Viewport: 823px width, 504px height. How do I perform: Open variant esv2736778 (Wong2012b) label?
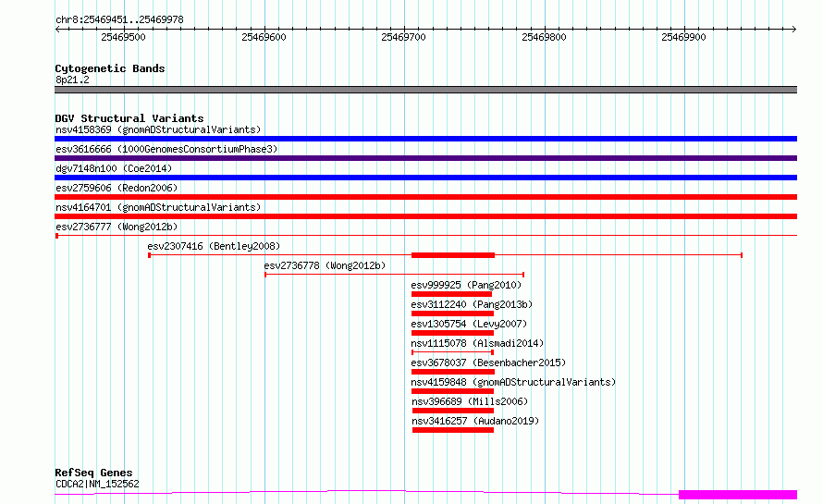(x=325, y=265)
